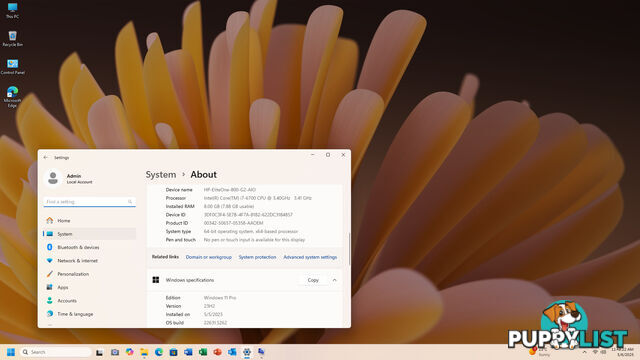
Task: Click the Admin local account profile
Action: click(x=70, y=178)
